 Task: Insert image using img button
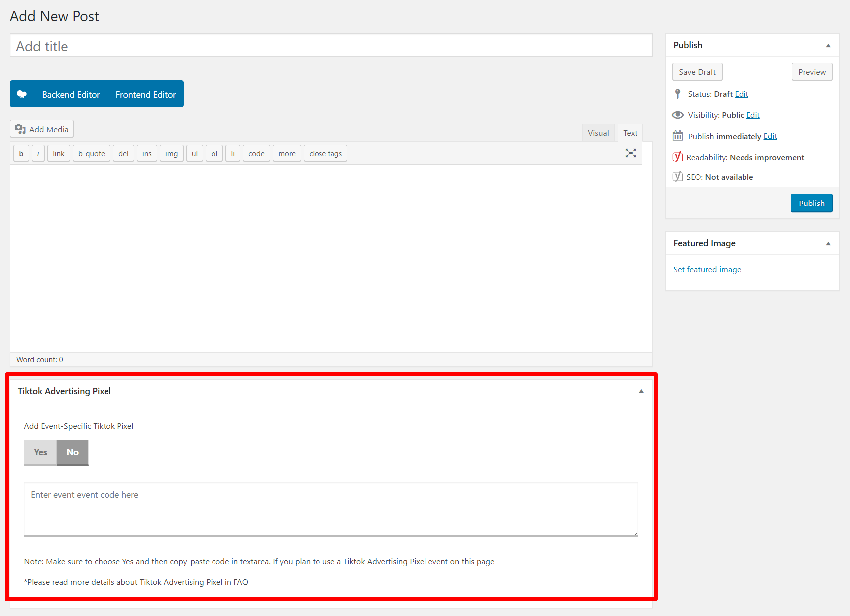(171, 154)
